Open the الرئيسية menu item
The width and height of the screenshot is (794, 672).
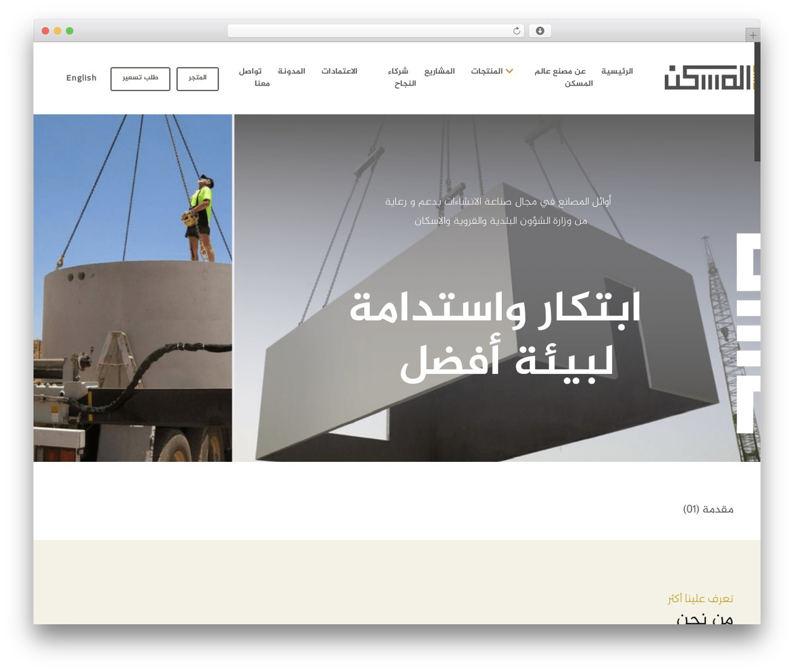pyautogui.click(x=617, y=71)
